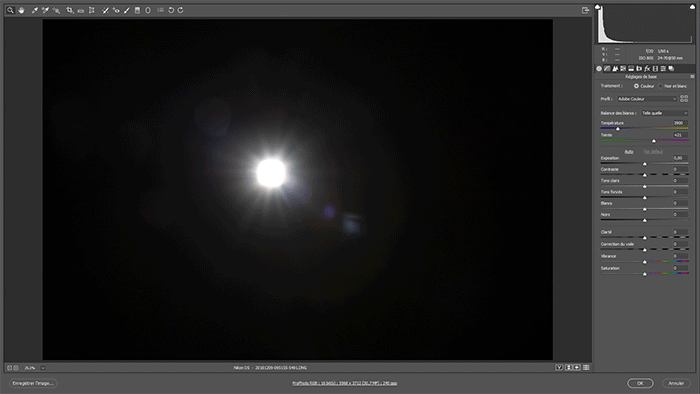Click the Température slider handle
700x394 pixels.
point(618,129)
